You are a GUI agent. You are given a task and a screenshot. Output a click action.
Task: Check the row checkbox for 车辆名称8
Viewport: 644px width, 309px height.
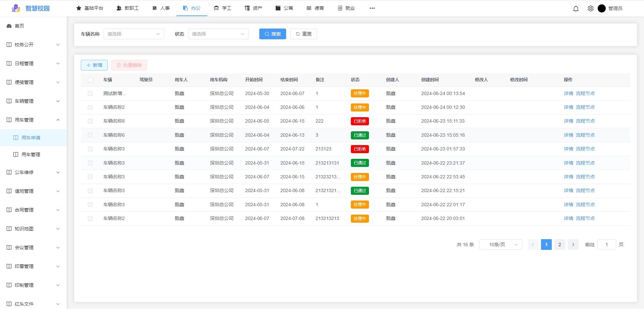[x=90, y=121]
